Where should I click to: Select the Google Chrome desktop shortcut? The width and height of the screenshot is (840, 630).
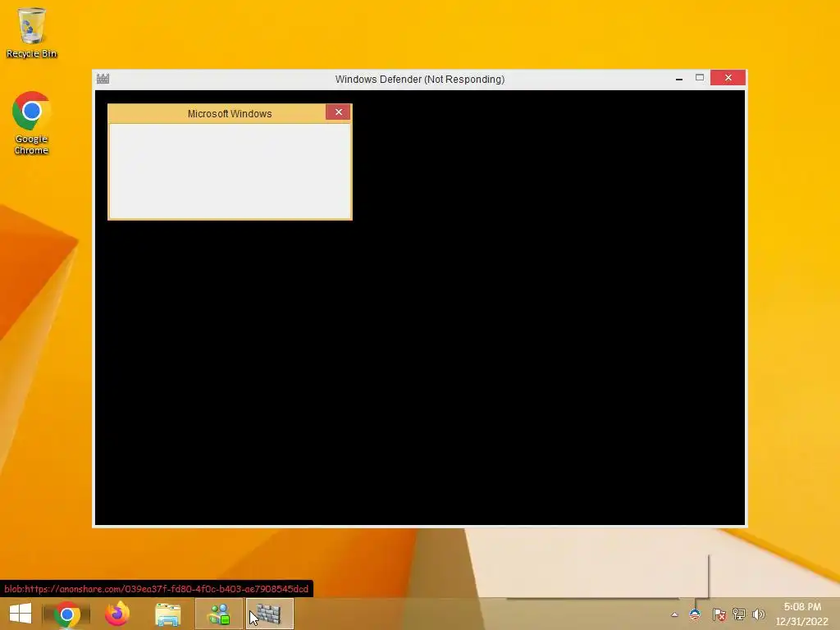pos(31,123)
